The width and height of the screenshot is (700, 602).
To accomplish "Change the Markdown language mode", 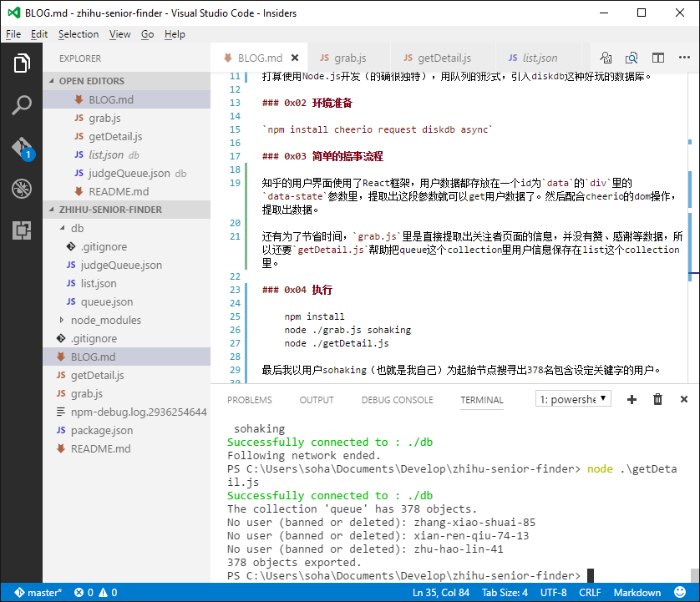I will coord(637,593).
